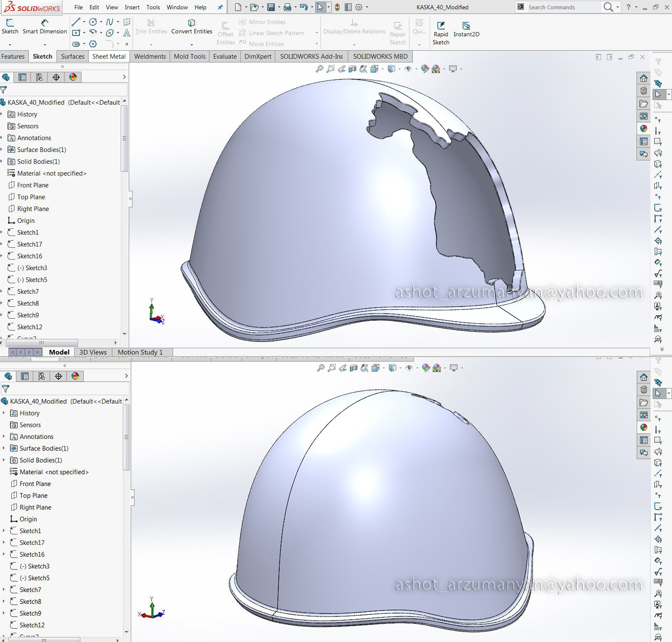Screen dimensions: 672x642
Task: Select the sketch Text tool
Action: point(127,33)
